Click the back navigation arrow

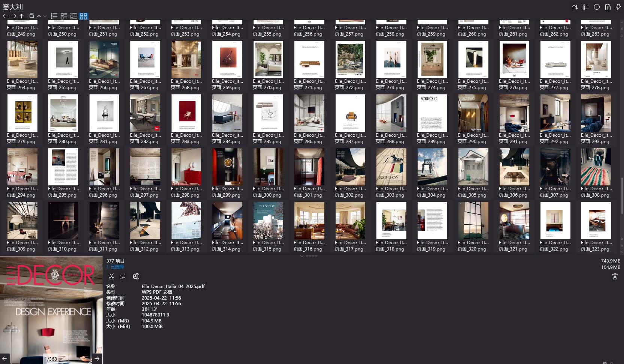pos(5,16)
